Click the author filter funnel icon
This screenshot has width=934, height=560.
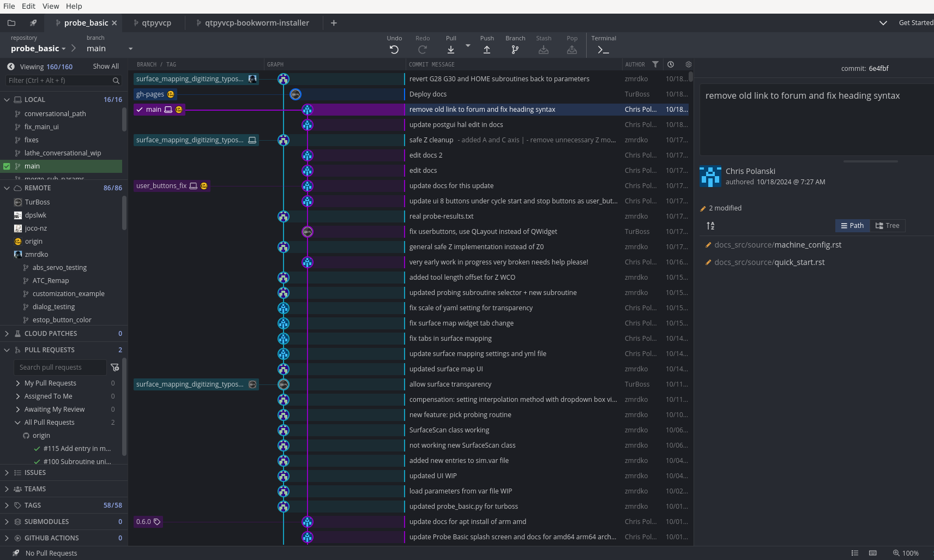655,64
